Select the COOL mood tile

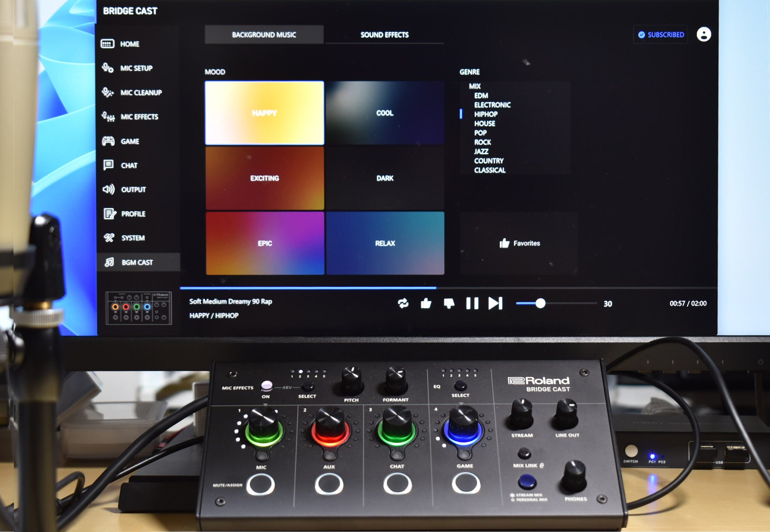point(385,113)
